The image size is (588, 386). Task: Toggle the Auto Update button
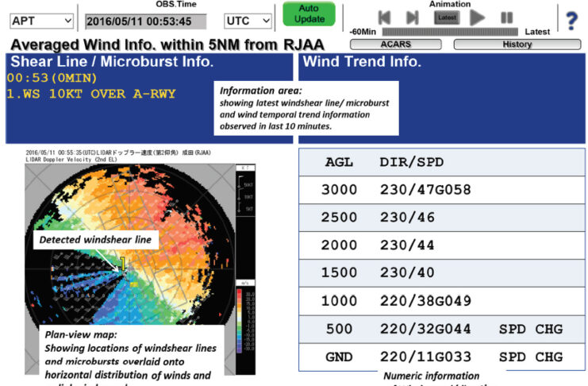click(x=309, y=14)
